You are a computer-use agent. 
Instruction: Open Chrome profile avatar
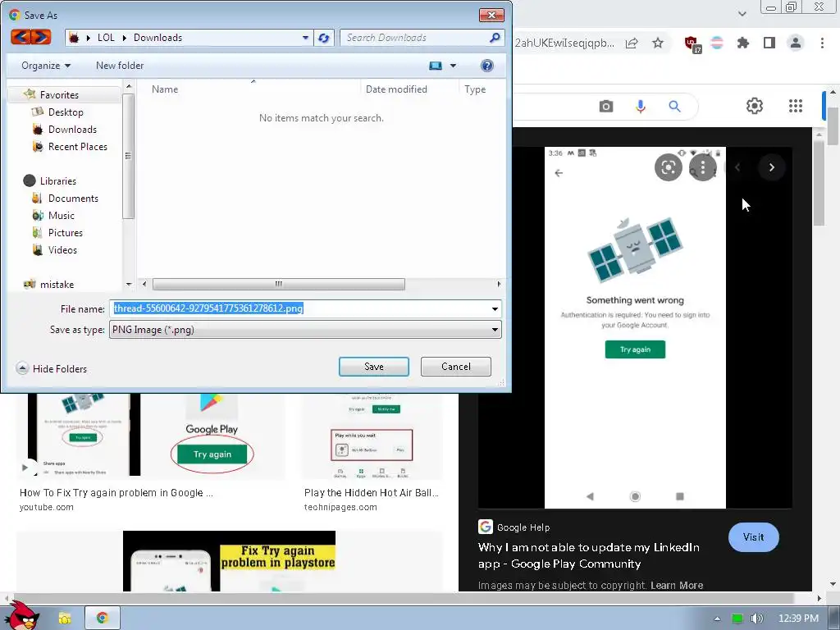point(796,43)
